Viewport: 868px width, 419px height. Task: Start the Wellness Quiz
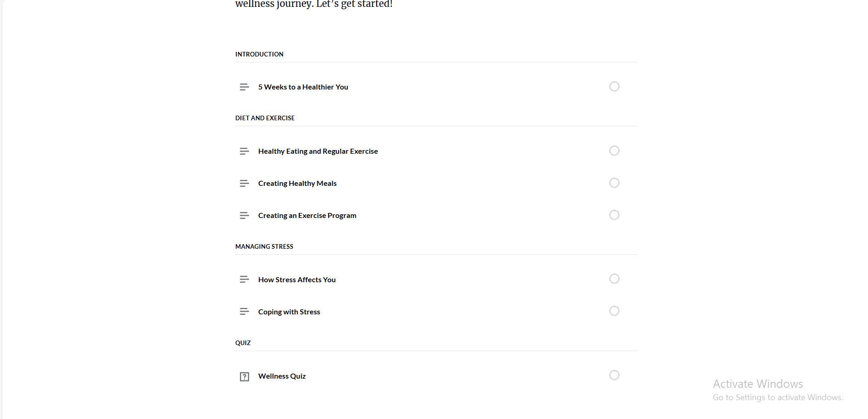282,376
